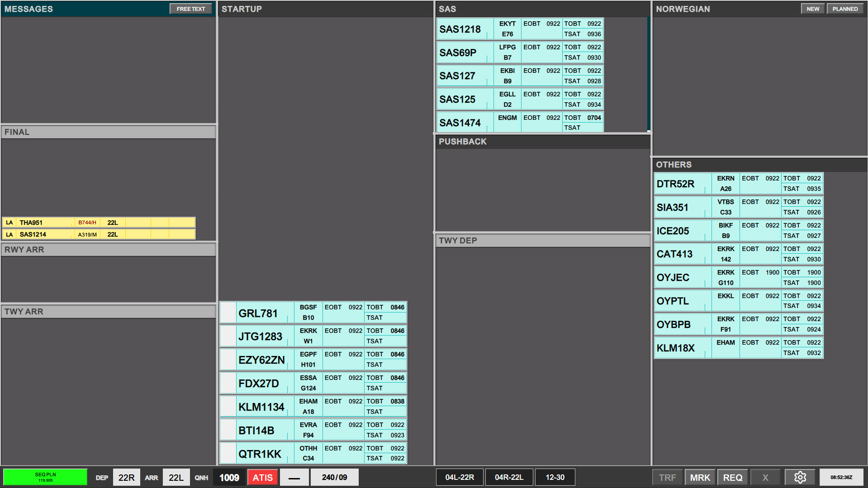This screenshot has height=488, width=868.
Task: Select the 12-30 runway configuration
Action: [555, 477]
